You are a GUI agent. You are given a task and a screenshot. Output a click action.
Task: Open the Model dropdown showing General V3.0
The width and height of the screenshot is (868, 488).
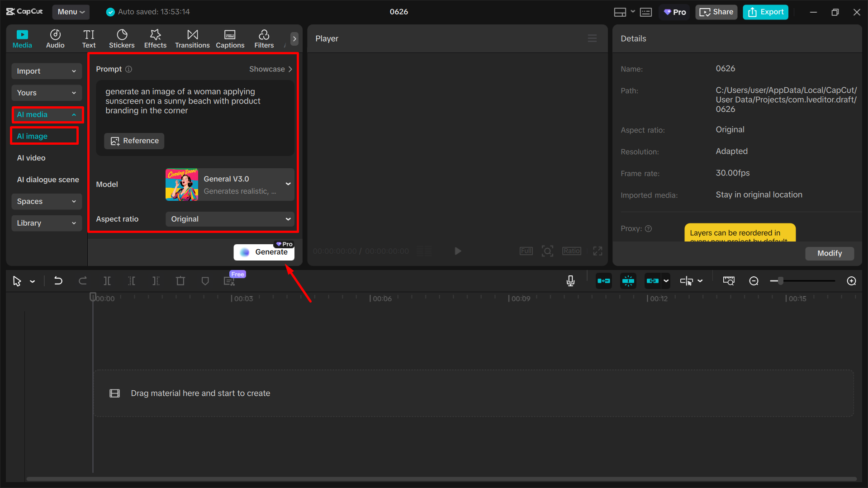pyautogui.click(x=229, y=184)
